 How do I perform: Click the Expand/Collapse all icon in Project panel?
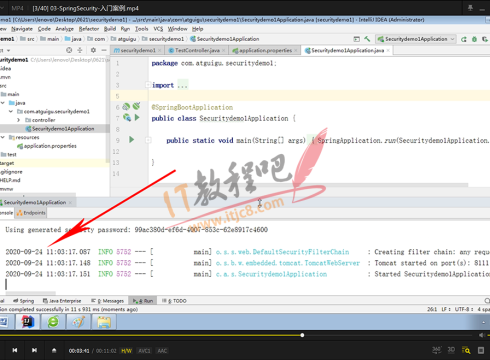tap(80, 50)
